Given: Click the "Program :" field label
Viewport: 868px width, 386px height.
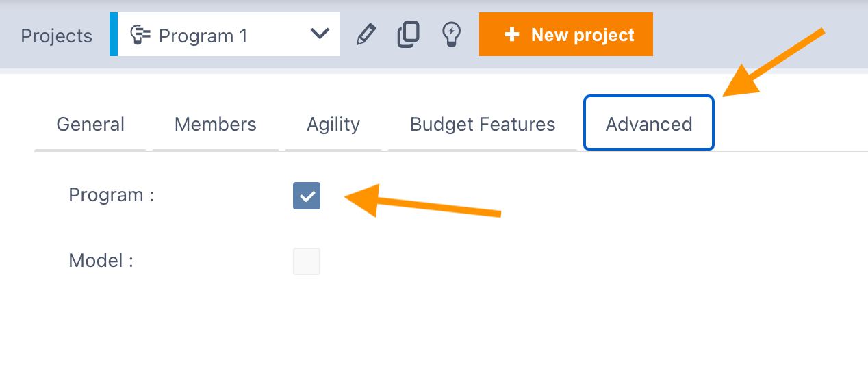Looking at the screenshot, I should click(x=112, y=195).
